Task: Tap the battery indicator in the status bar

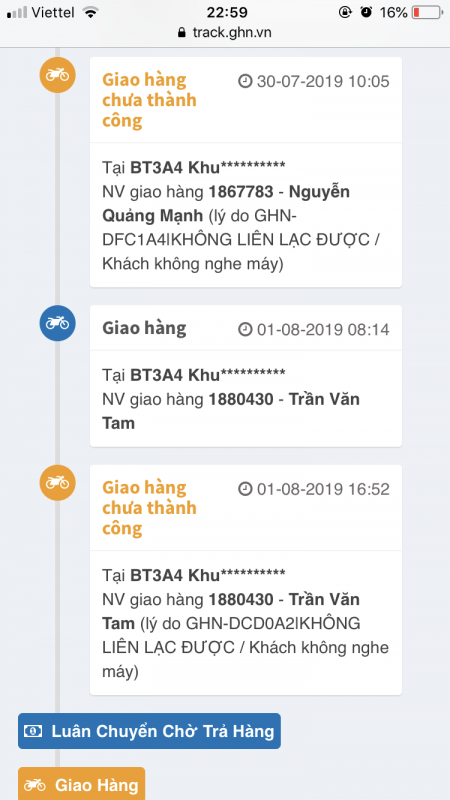Action: [427, 12]
